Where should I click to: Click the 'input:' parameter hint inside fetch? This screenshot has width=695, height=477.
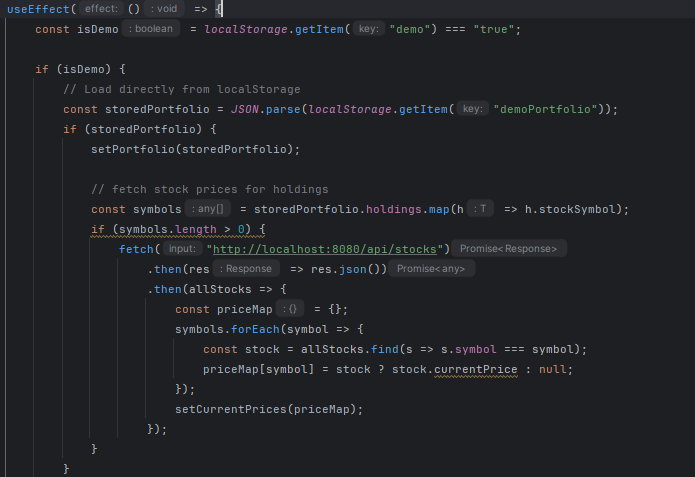tap(181, 248)
